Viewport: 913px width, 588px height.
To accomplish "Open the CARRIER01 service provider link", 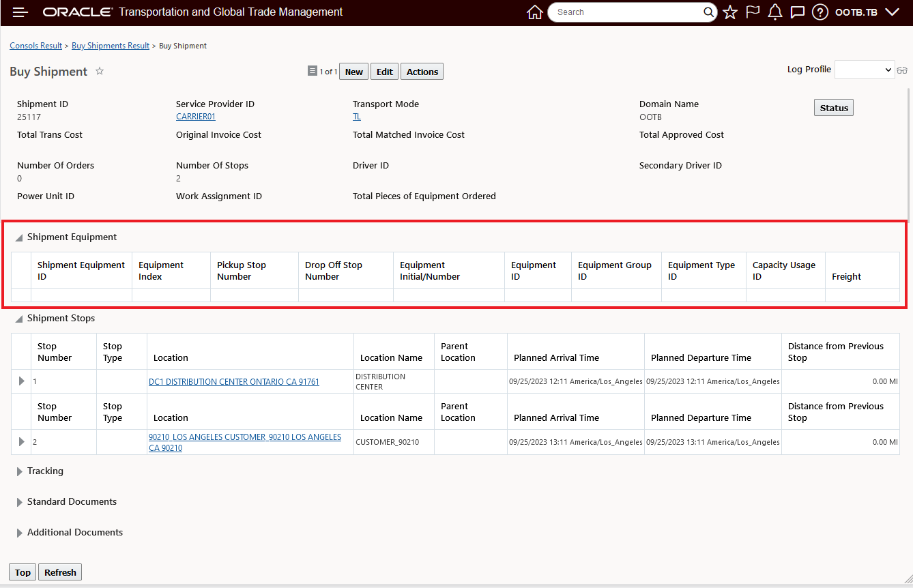I will pos(196,117).
